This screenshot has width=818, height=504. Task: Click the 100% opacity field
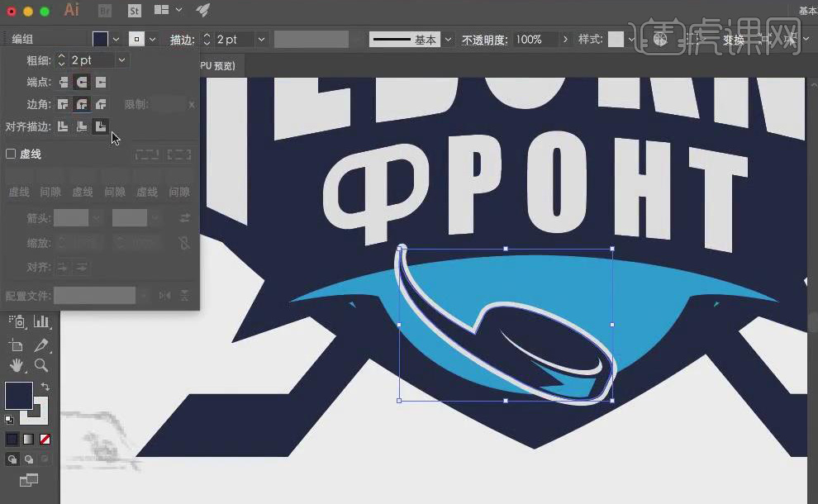(535, 39)
